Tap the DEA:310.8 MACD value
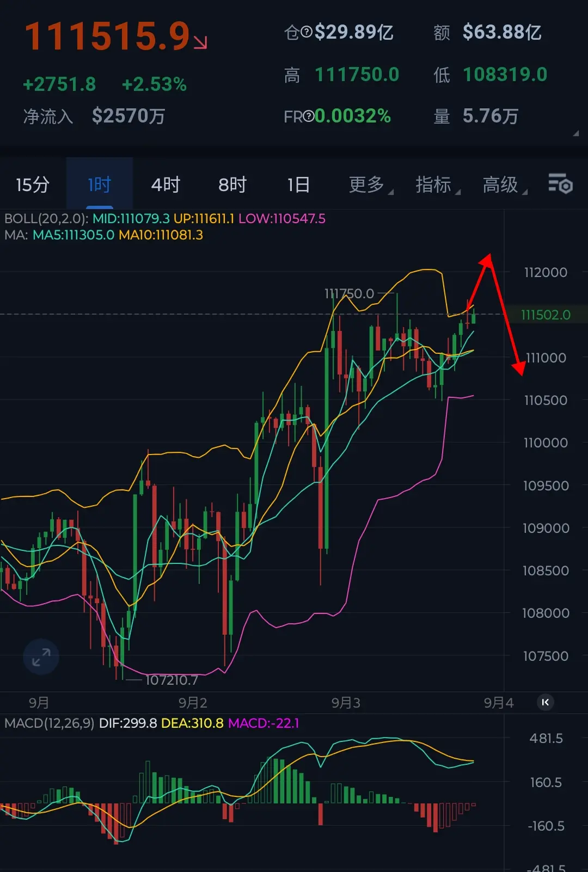Screen dimensions: 588x872 [192, 723]
